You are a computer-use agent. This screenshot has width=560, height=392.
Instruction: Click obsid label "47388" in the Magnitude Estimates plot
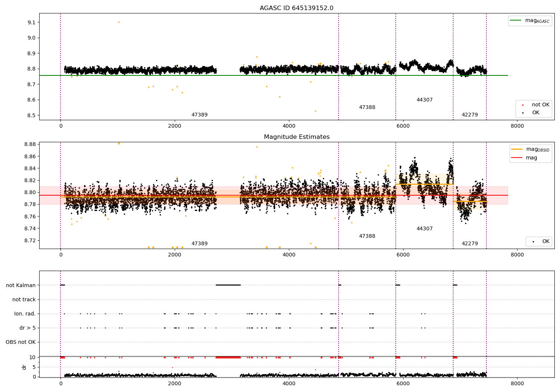(367, 236)
